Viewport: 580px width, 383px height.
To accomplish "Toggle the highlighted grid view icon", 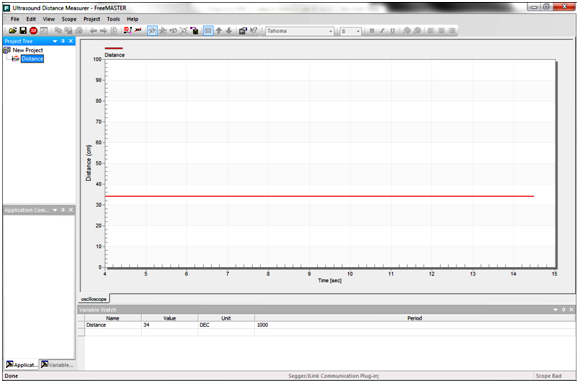I will [208, 31].
